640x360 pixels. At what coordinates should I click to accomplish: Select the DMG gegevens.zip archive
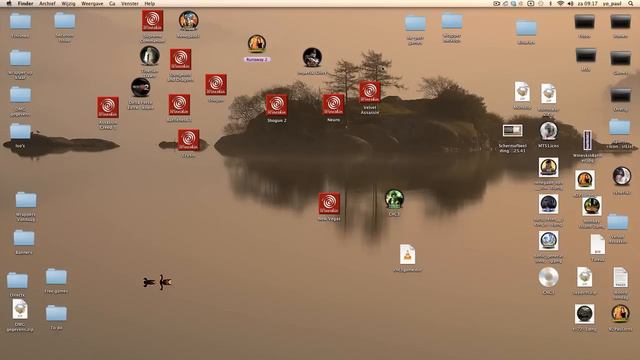coord(20,309)
